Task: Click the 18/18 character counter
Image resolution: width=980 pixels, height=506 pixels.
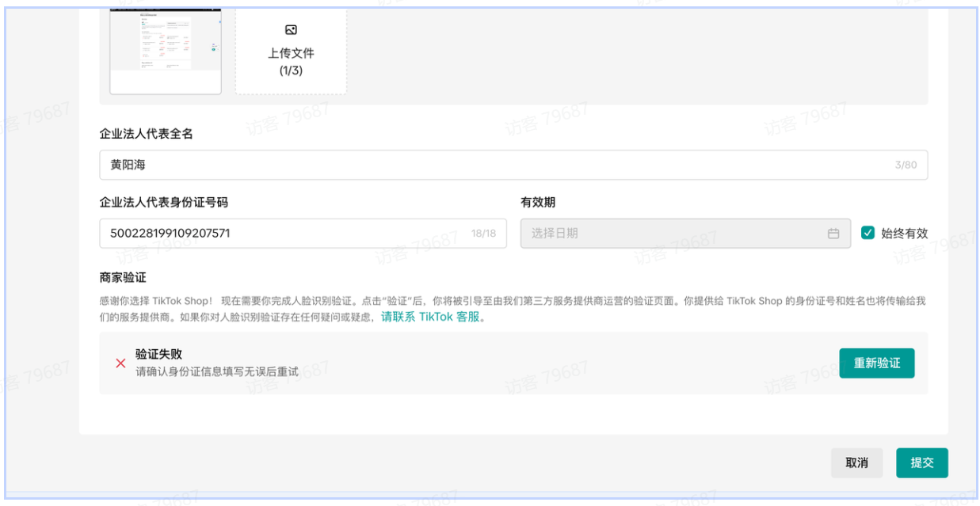Action: click(x=483, y=234)
